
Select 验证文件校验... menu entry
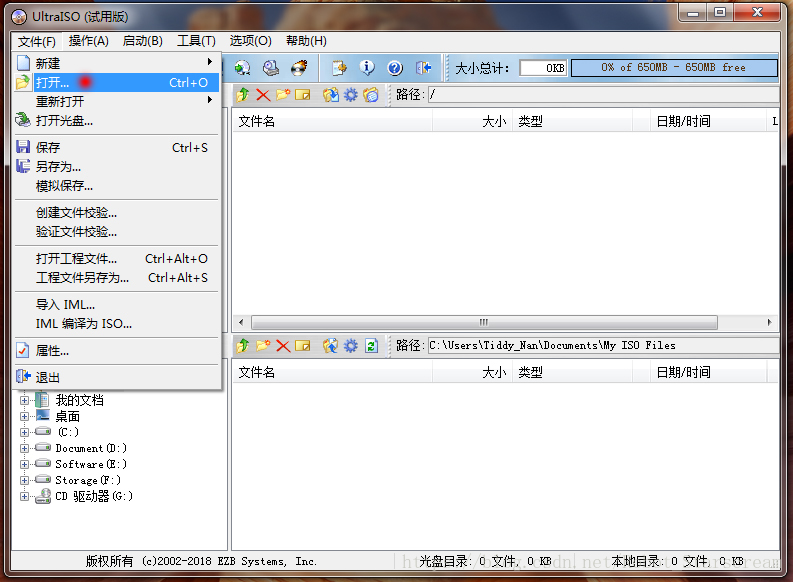click(x=117, y=232)
